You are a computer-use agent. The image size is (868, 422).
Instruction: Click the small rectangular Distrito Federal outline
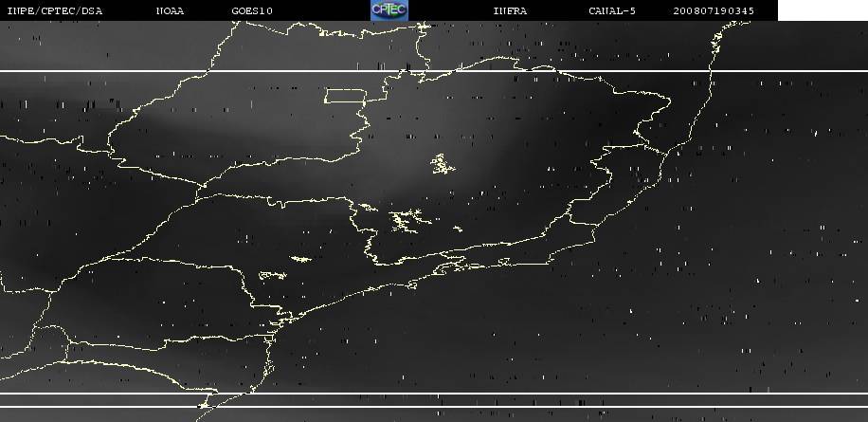pyautogui.click(x=346, y=95)
